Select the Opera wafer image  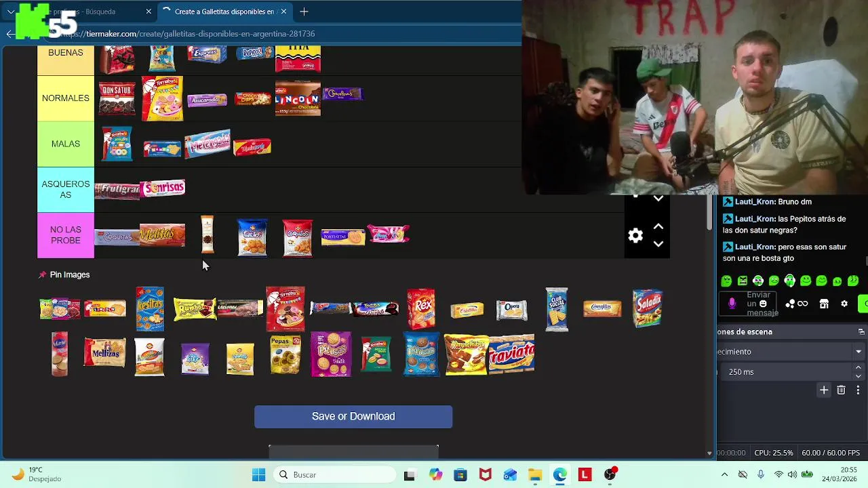tap(512, 310)
